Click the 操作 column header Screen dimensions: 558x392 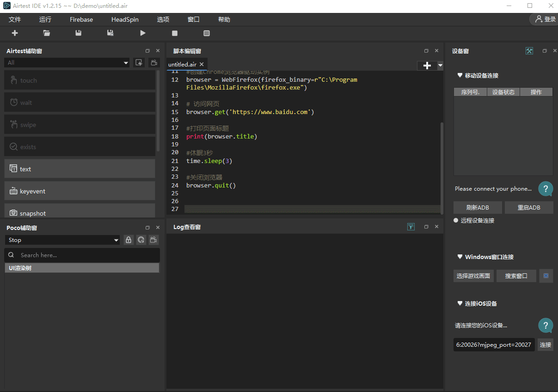536,92
